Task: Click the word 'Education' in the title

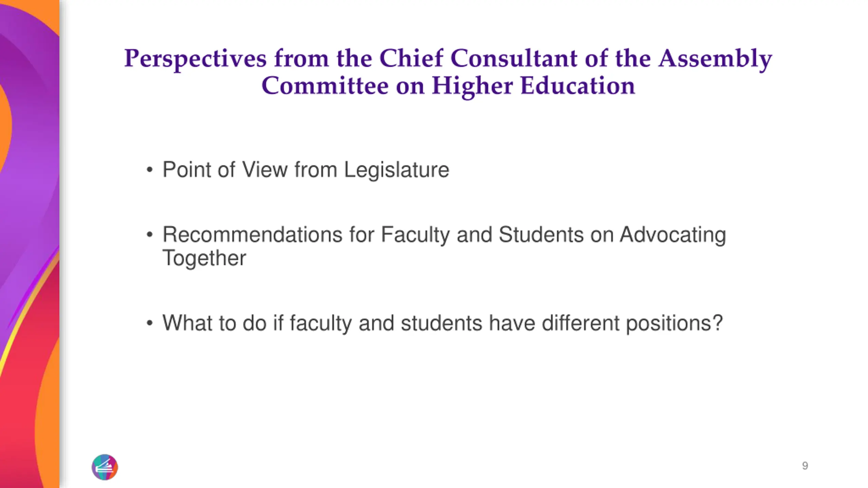Action: click(x=578, y=85)
